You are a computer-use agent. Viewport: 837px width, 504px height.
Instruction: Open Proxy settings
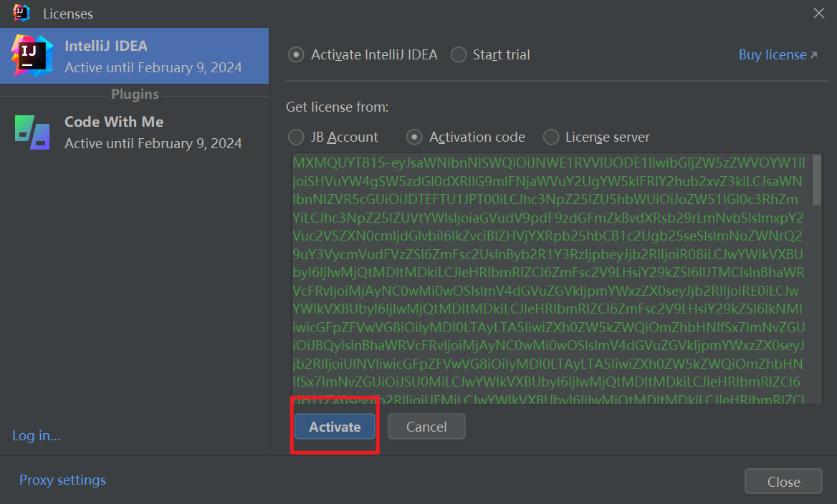pos(62,480)
